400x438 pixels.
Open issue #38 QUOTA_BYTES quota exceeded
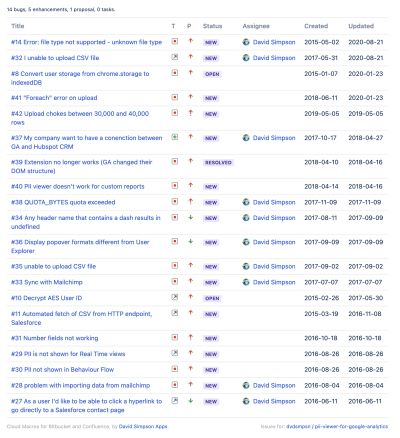63,202
